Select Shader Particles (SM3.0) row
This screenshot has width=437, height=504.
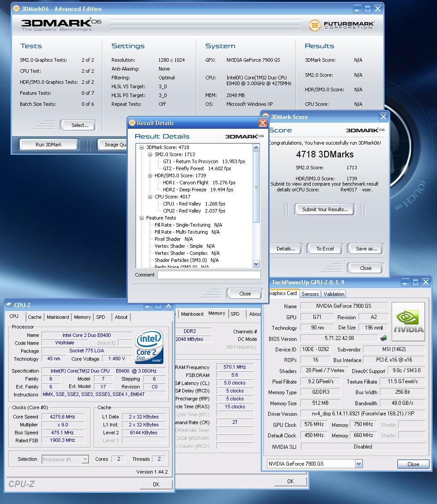tap(186, 260)
